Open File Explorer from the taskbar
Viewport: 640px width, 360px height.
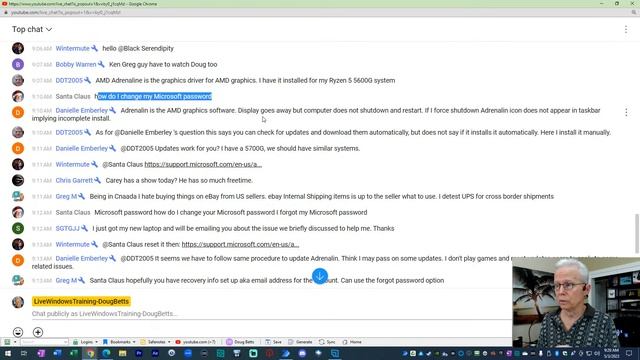pyautogui.click(x=122, y=353)
